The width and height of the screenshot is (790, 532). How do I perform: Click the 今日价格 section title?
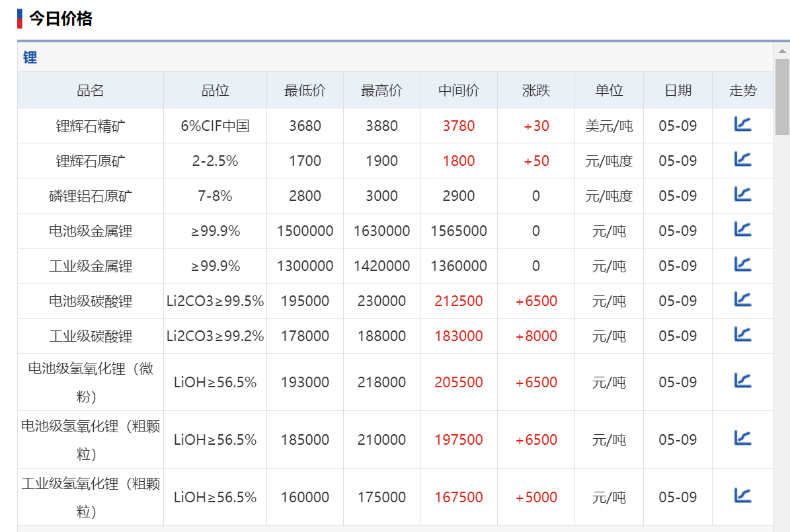tap(60, 19)
